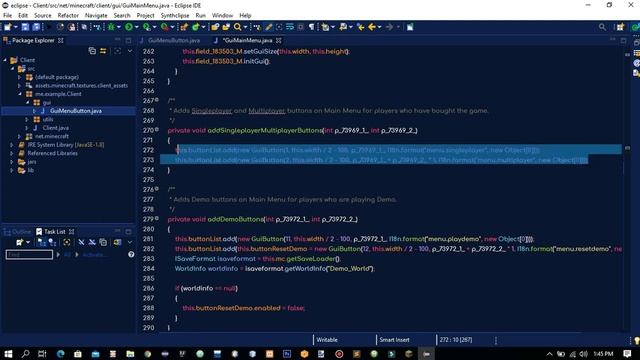Select Client.java in the tree

(56, 128)
